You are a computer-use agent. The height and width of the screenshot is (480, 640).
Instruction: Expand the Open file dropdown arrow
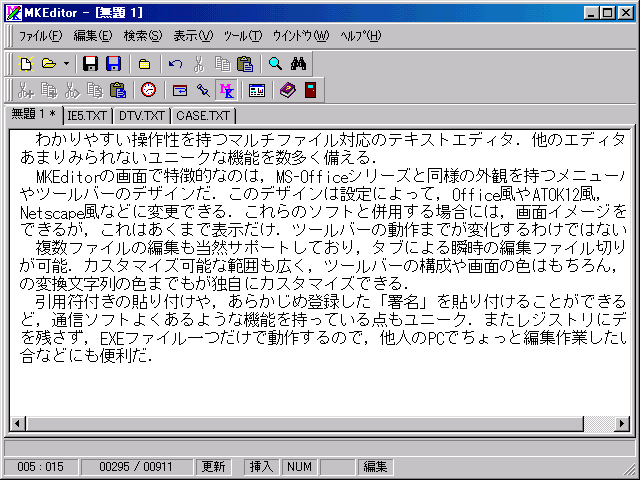coord(66,64)
